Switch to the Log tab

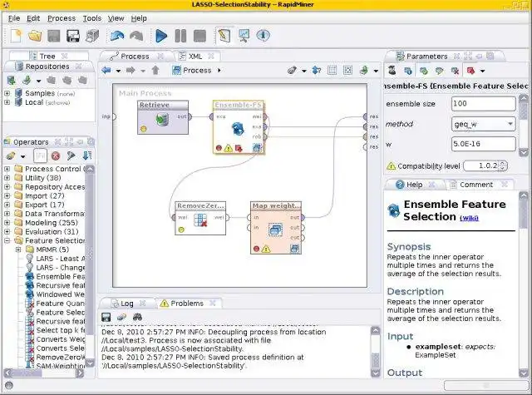[x=127, y=304]
